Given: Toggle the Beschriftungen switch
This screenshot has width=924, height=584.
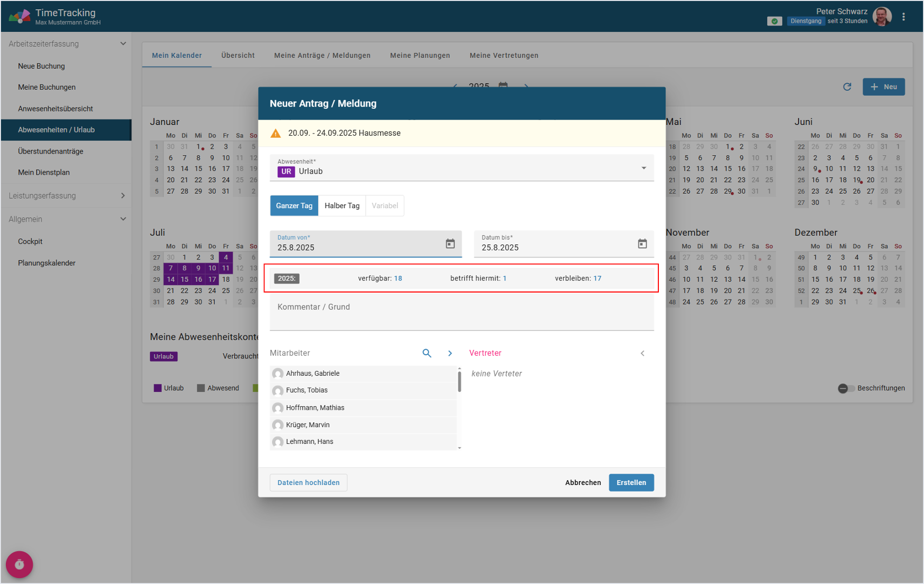Looking at the screenshot, I should pyautogui.click(x=846, y=388).
